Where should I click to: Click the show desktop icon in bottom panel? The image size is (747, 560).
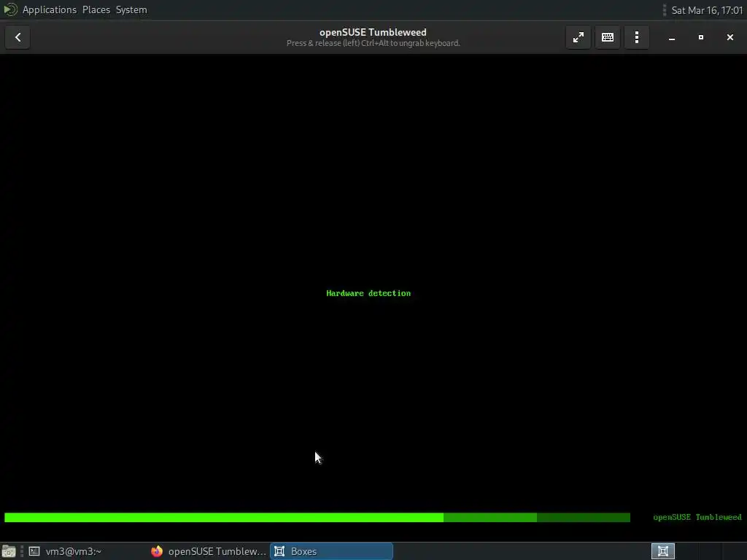9,551
